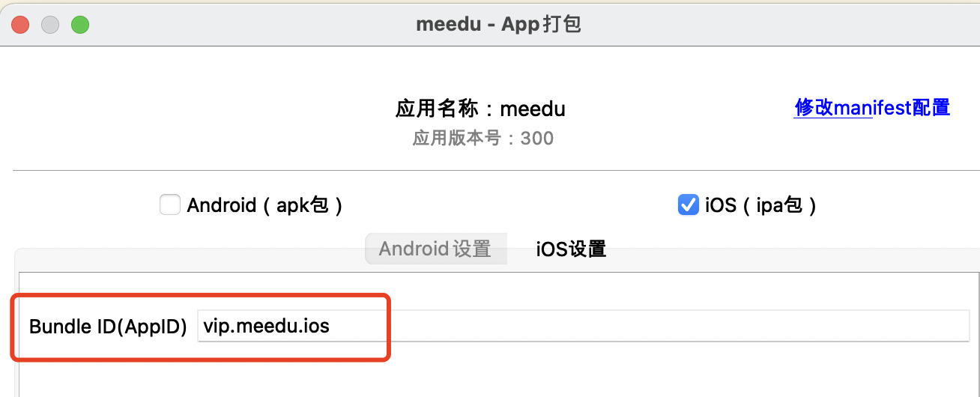980x397 pixels.
Task: Click the window title meedu - App打包
Action: pos(498,25)
